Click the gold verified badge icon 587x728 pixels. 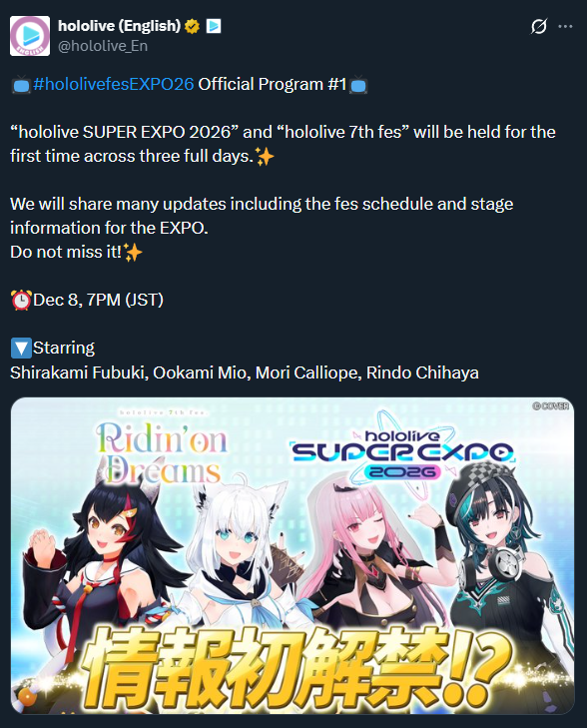(x=192, y=27)
